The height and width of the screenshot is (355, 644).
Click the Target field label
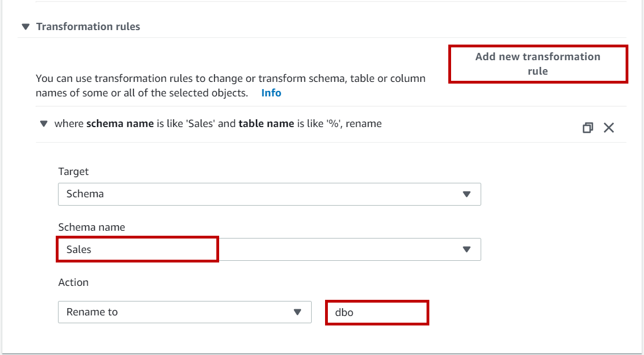tap(74, 172)
